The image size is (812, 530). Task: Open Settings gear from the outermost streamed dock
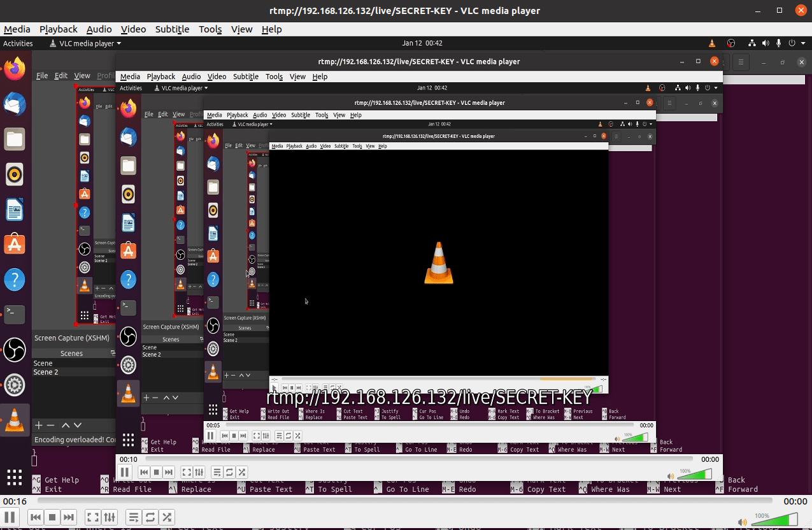[x=15, y=384]
